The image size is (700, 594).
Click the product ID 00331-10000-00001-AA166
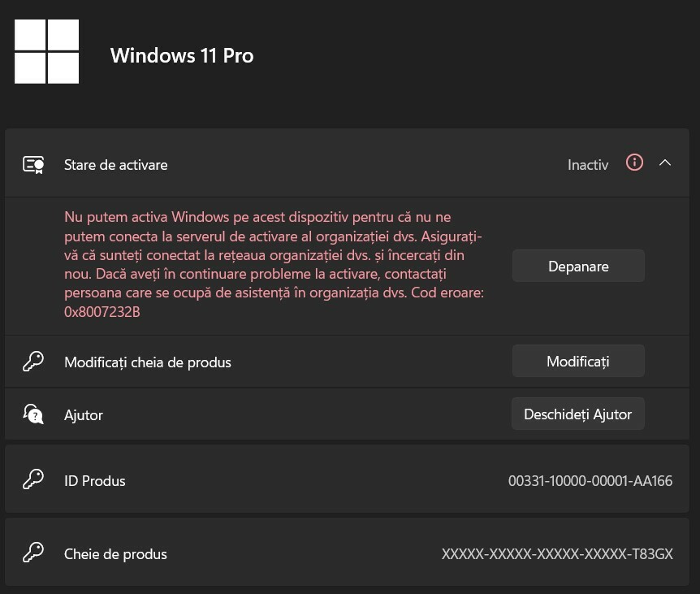coord(590,481)
